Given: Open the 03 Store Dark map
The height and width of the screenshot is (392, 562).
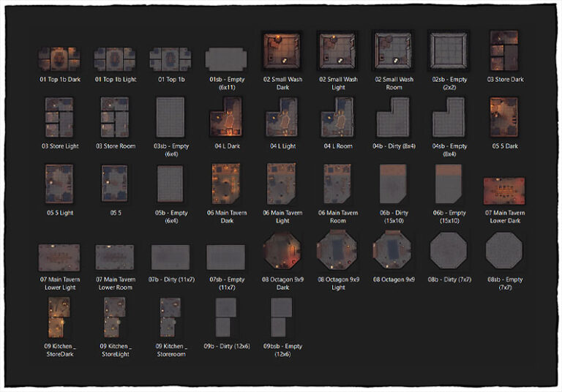Looking at the screenshot, I should [504, 51].
